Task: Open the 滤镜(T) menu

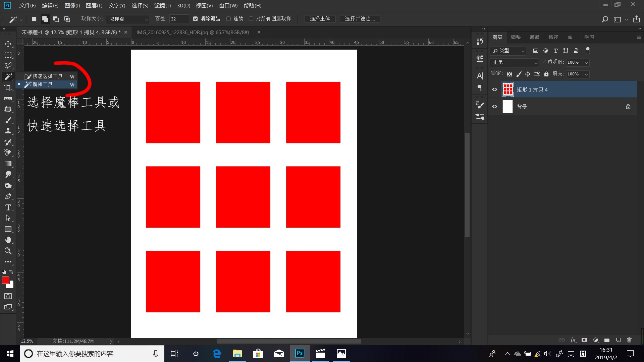Action: click(162, 6)
